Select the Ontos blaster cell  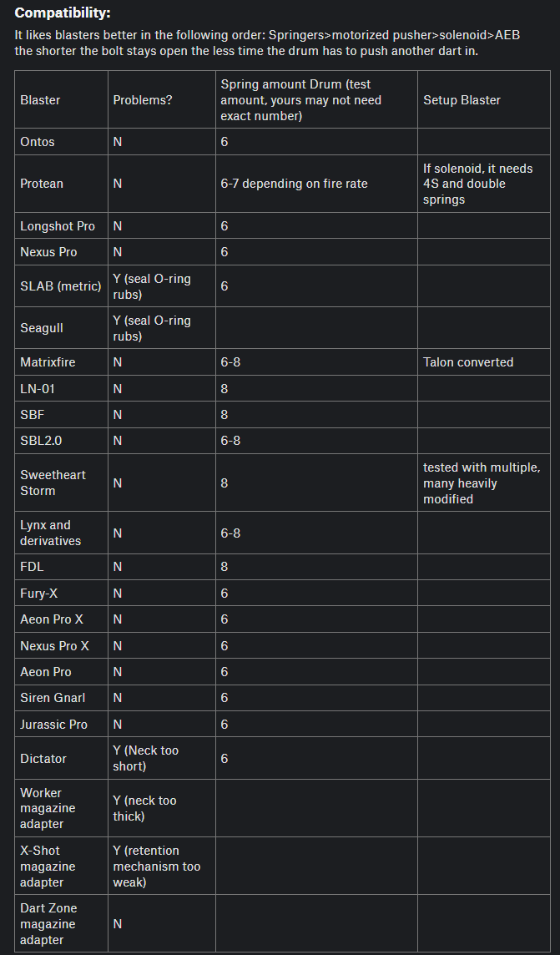pyautogui.click(x=38, y=142)
